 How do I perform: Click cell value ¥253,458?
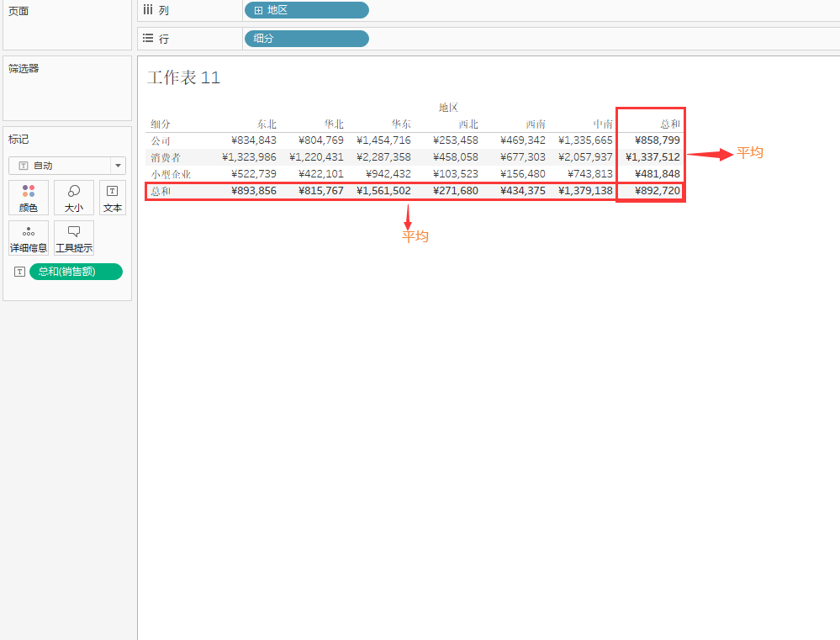pyautogui.click(x=456, y=140)
